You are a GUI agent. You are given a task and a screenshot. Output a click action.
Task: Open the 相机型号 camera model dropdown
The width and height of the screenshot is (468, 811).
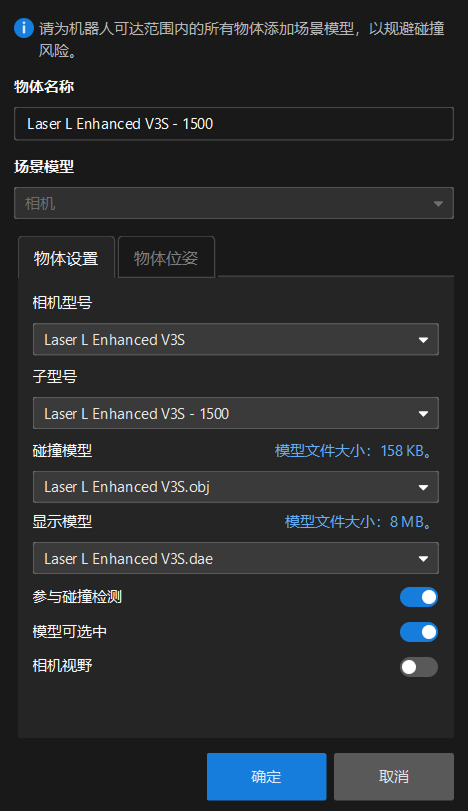236,339
